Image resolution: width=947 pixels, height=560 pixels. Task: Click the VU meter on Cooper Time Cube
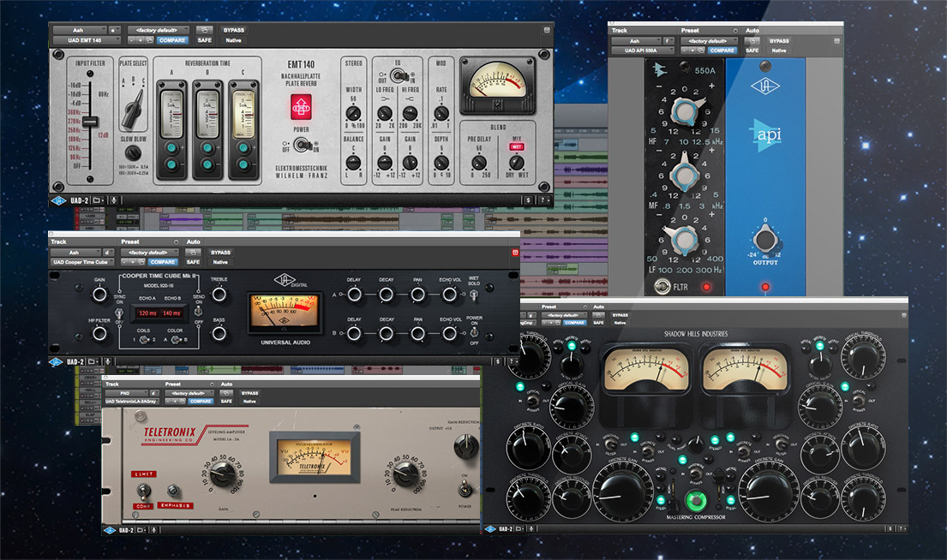(284, 313)
